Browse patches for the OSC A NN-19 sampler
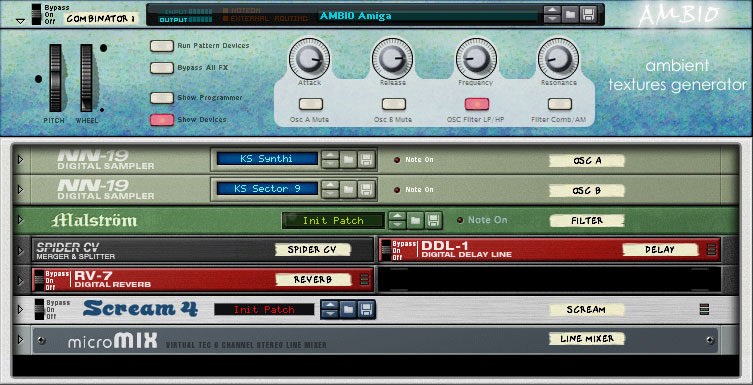The width and height of the screenshot is (753, 385). (348, 159)
